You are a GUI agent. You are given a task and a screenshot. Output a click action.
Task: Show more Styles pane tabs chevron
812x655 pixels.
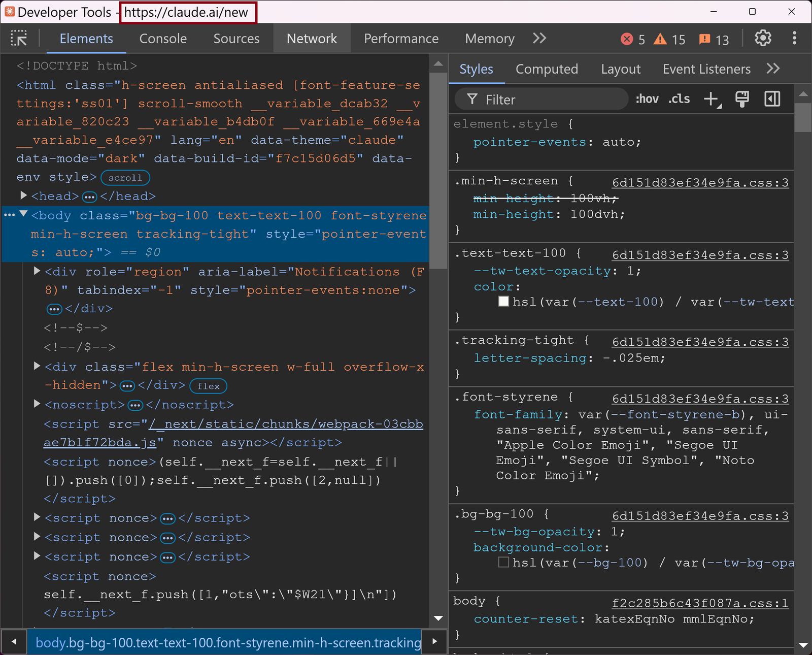[x=773, y=69]
